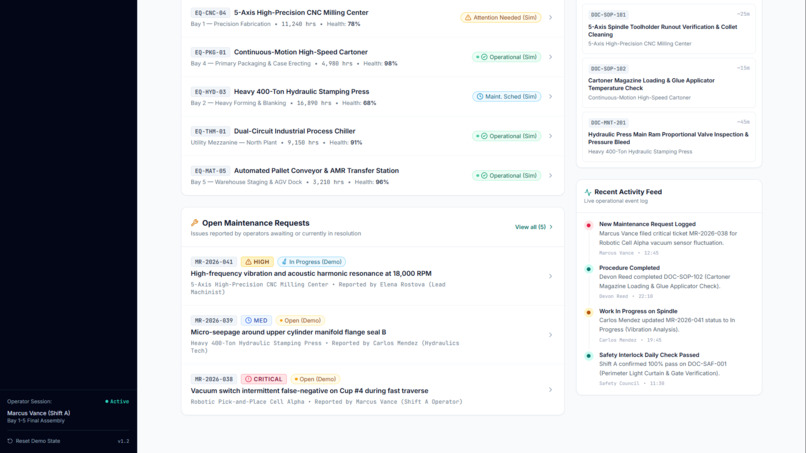The image size is (806, 453).
Task: Click the Maint. Sched (Sim) status badge
Action: tap(506, 97)
